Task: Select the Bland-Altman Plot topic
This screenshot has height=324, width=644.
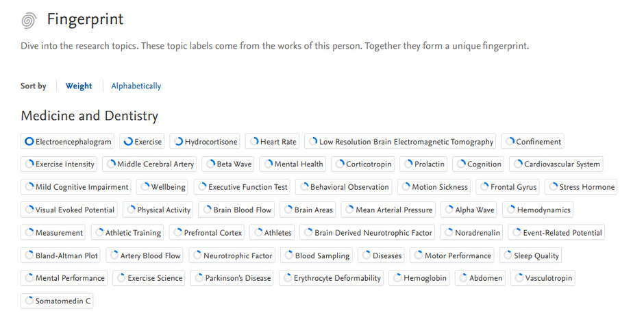Action: pos(61,256)
